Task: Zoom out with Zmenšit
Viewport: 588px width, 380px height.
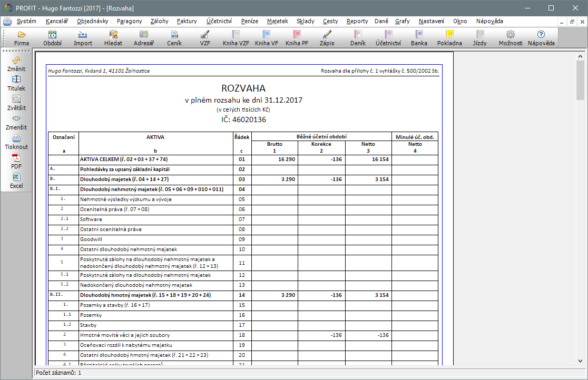Action: 16,122
